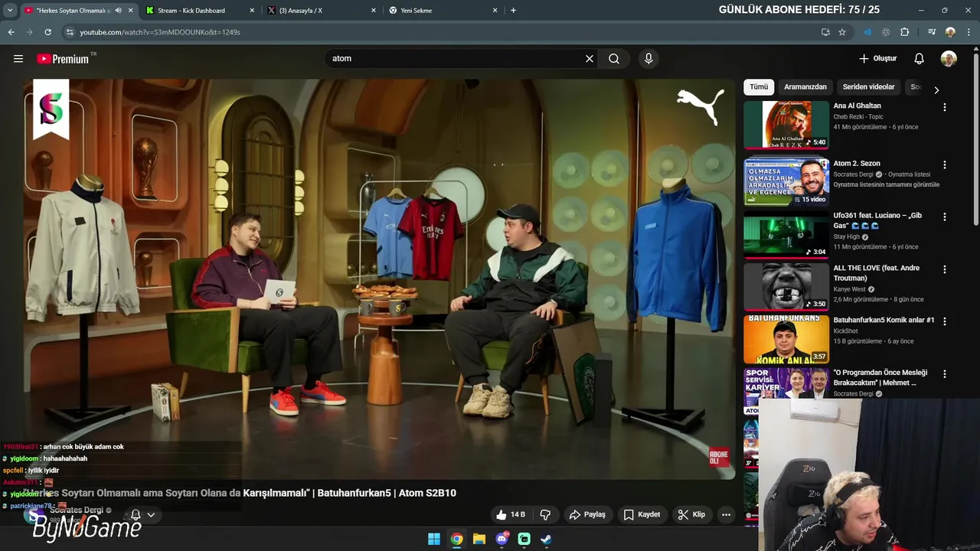Click the Oluştur create button
This screenshot has width=980, height=551.
[877, 59]
